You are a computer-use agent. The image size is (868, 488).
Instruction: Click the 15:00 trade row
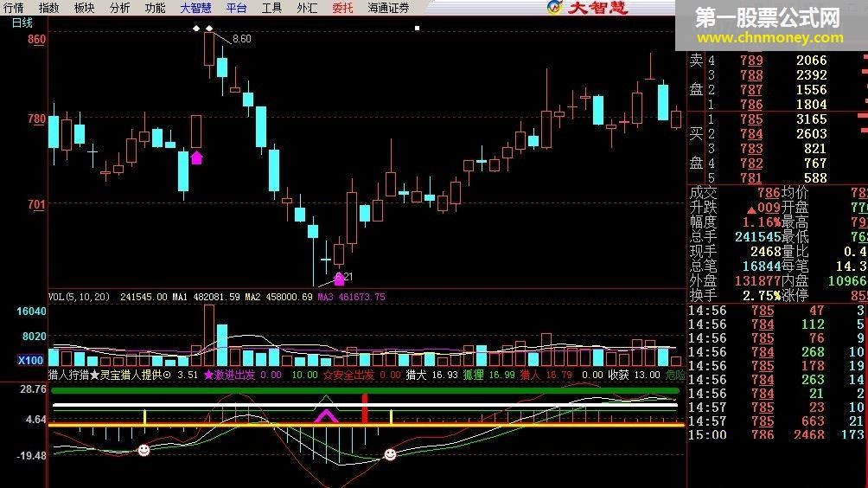(775, 435)
